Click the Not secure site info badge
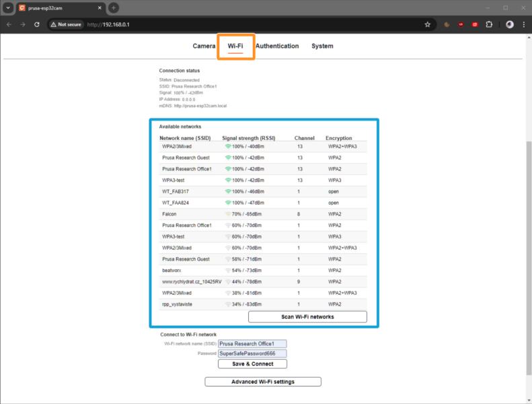This screenshot has width=532, height=404. pyautogui.click(x=65, y=24)
